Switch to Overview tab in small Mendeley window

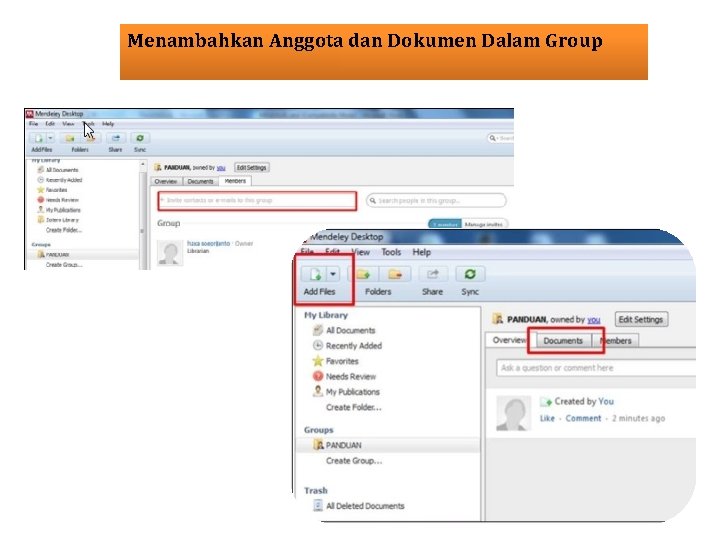[166, 181]
